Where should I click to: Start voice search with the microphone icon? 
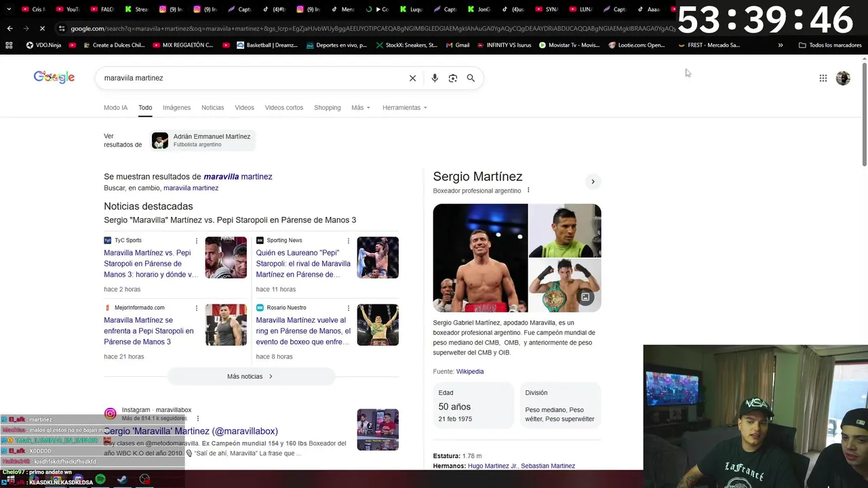[x=435, y=78]
